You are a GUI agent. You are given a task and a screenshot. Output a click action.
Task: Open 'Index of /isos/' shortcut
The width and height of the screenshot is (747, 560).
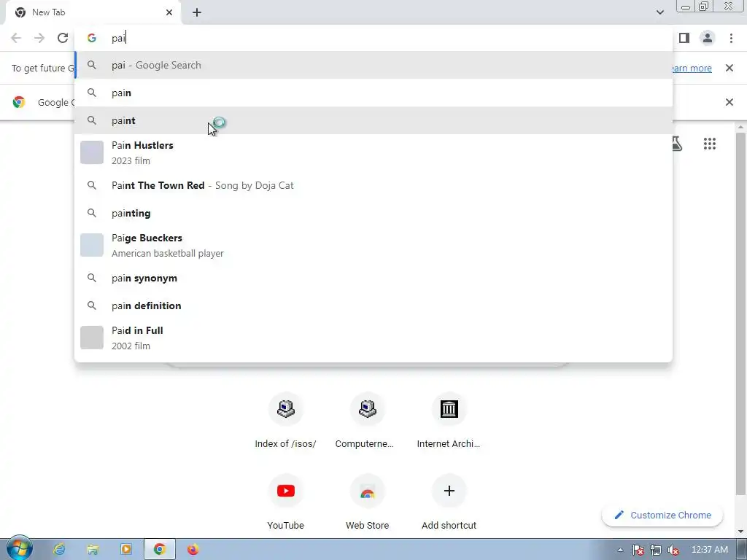285,421
